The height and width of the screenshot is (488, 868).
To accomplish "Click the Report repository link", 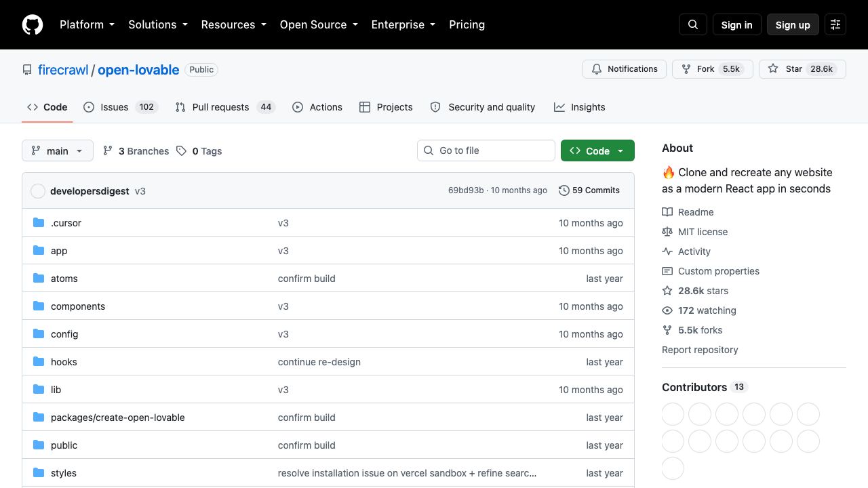I will pyautogui.click(x=700, y=350).
